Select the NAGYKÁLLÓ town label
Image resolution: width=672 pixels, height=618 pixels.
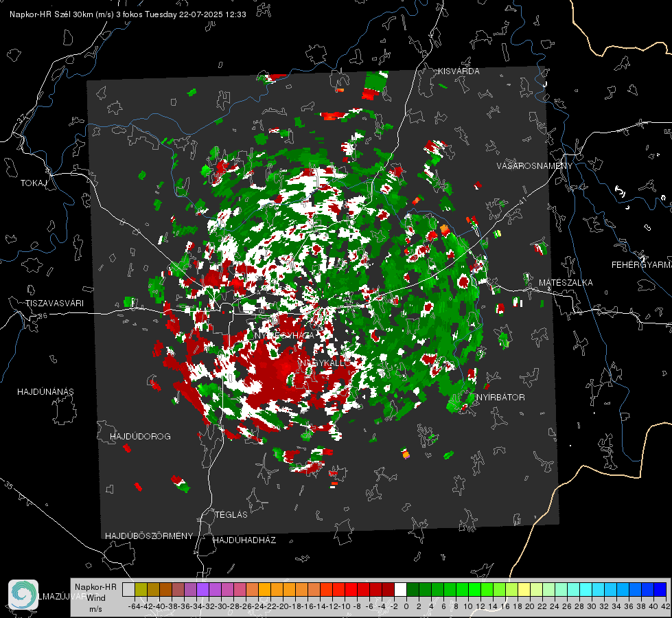pos(324,363)
